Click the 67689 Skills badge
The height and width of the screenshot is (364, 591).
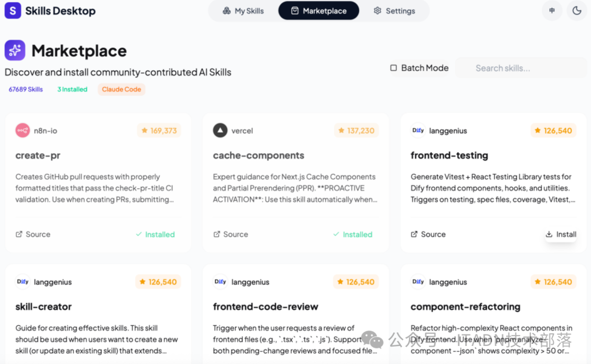pos(26,89)
